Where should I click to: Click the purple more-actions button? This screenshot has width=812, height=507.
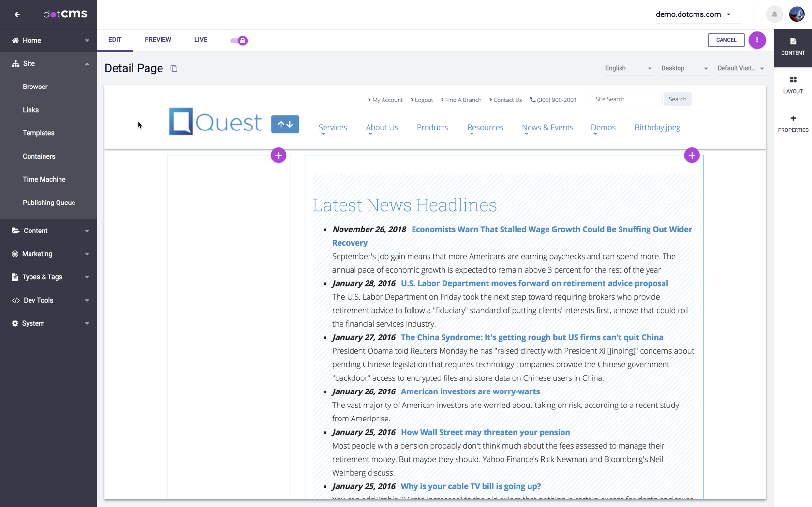(x=757, y=40)
